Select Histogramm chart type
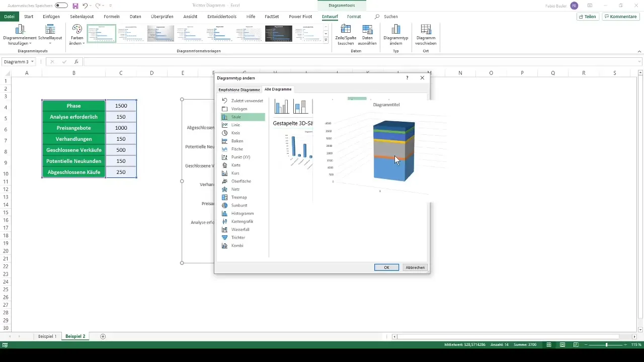 pyautogui.click(x=243, y=213)
